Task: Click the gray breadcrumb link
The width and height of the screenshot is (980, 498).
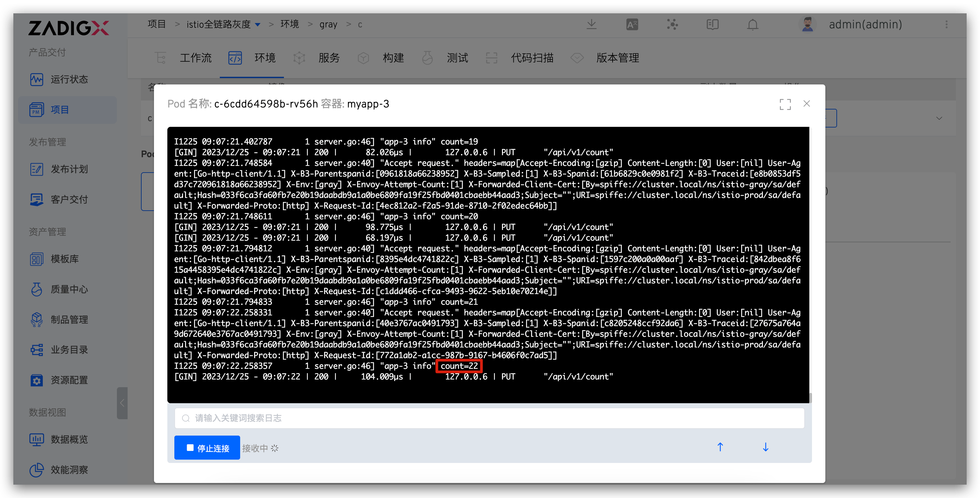Action: pos(328,25)
